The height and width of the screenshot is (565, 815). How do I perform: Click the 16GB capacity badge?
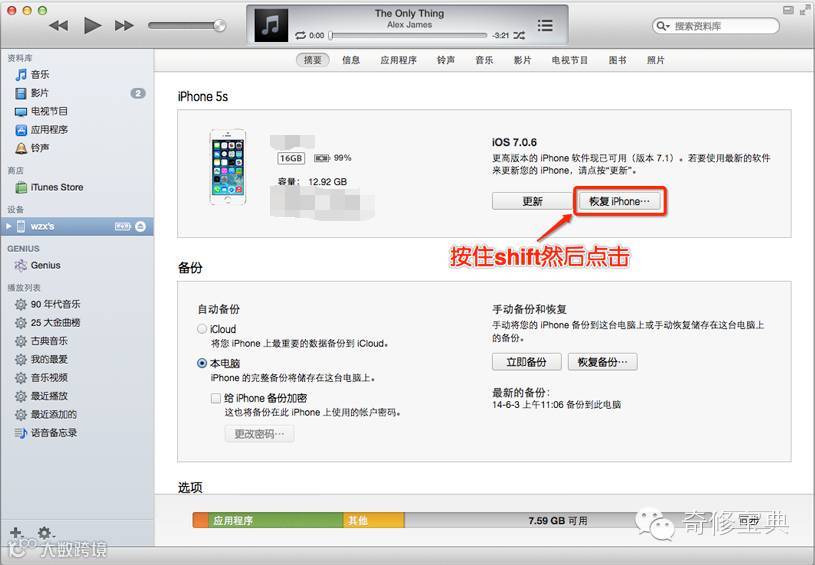(x=291, y=158)
